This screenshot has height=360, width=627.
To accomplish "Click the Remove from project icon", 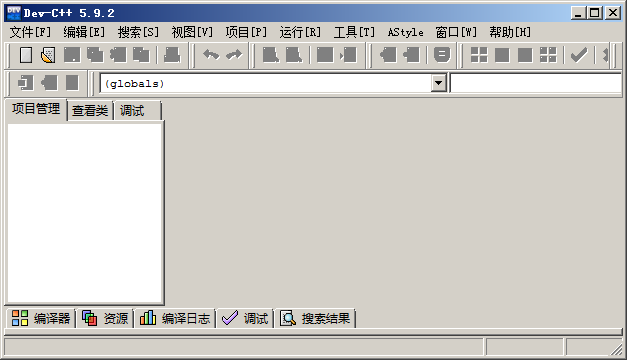I will click(411, 55).
